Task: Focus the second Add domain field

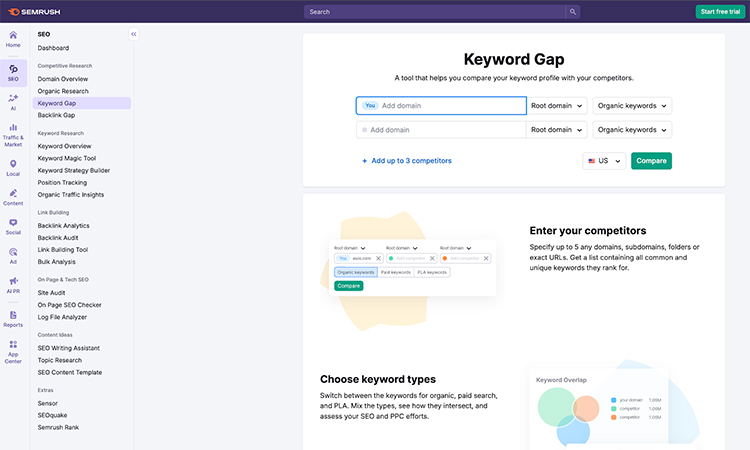Action: pos(441,130)
